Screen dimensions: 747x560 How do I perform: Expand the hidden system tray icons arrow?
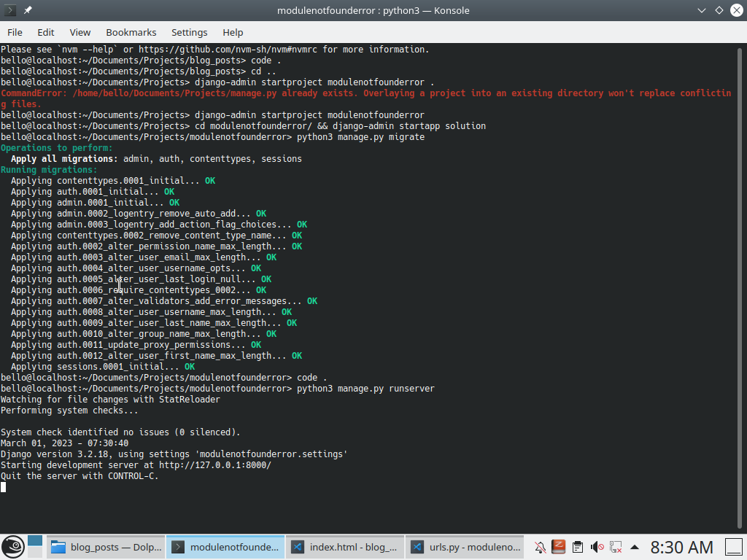[x=635, y=547]
